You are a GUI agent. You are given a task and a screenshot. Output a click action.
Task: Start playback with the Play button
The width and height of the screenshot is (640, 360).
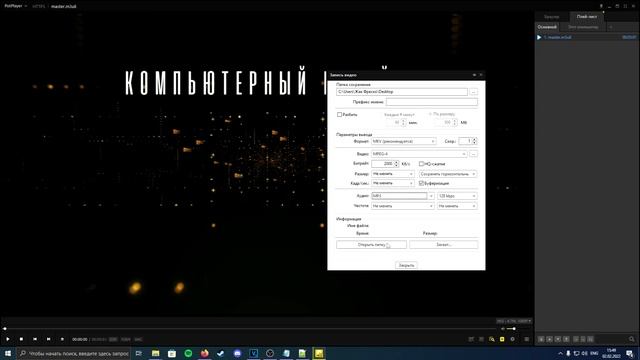[8, 339]
